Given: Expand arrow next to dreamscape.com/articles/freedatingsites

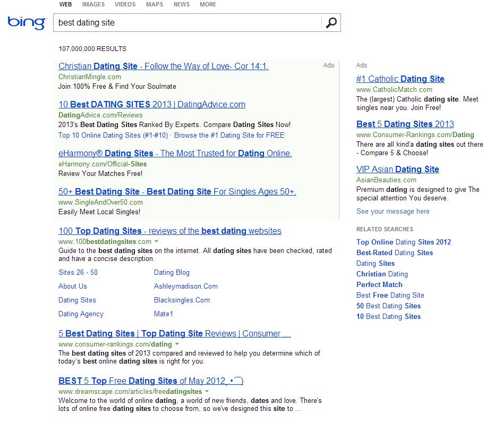Looking at the screenshot, I should [x=207, y=391].
